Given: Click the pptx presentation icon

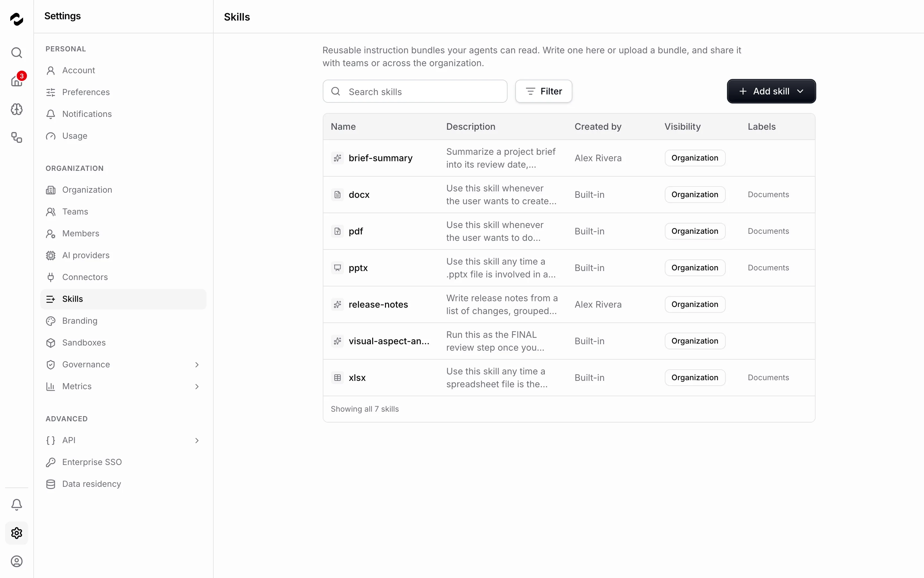Looking at the screenshot, I should 338,268.
